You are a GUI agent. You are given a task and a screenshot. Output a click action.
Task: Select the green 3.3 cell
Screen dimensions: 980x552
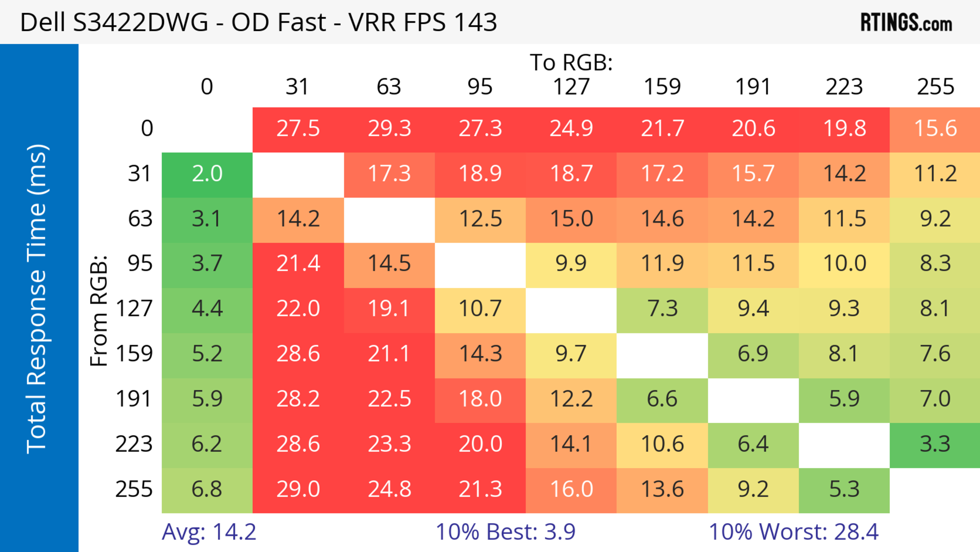click(x=935, y=444)
